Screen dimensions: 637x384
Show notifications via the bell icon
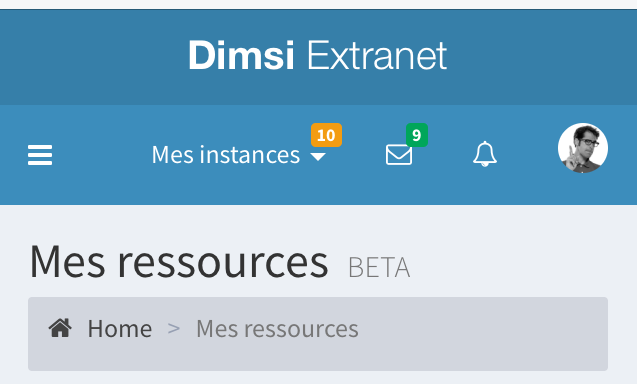tap(485, 154)
